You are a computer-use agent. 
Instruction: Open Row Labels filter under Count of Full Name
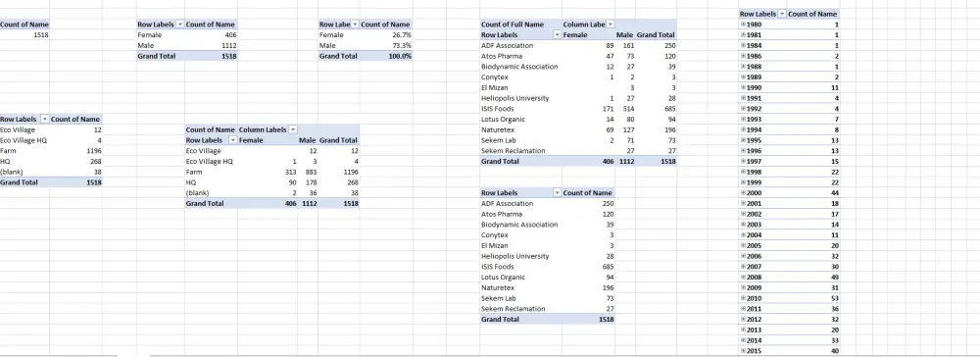coord(558,35)
